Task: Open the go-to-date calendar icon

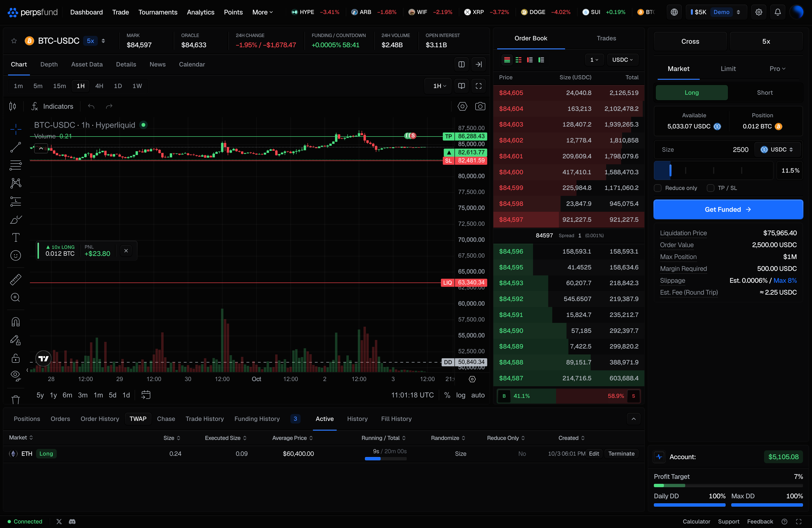Action: point(146,395)
